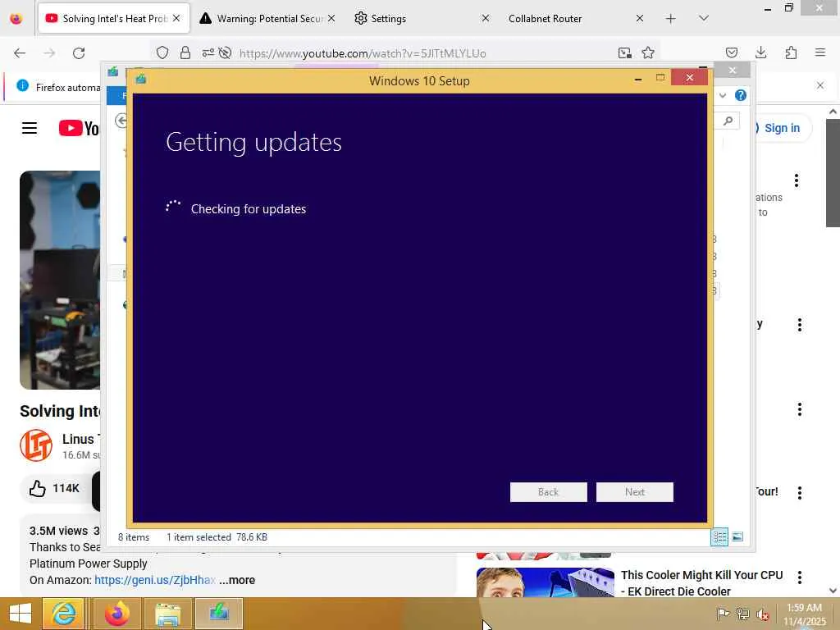Bookmark this page with the star
840x630 pixels.
click(648, 53)
